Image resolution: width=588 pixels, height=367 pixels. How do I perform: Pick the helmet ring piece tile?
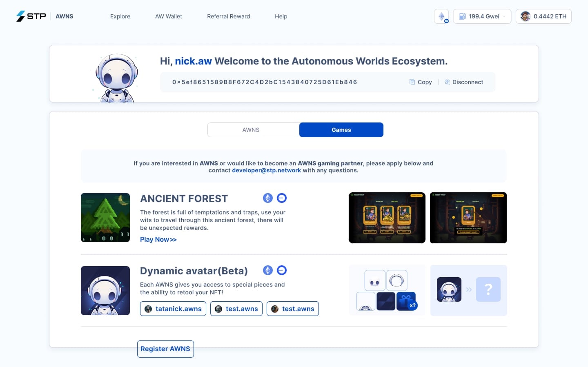click(x=397, y=280)
